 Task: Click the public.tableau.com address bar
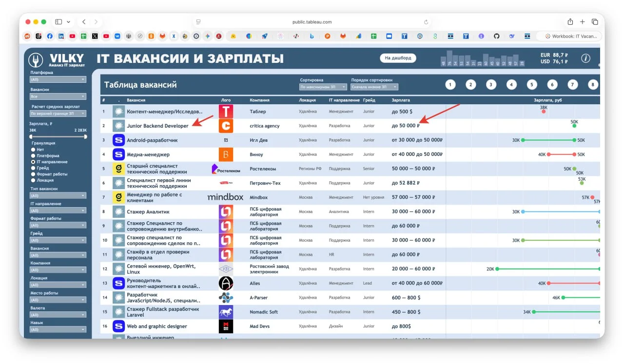click(312, 22)
